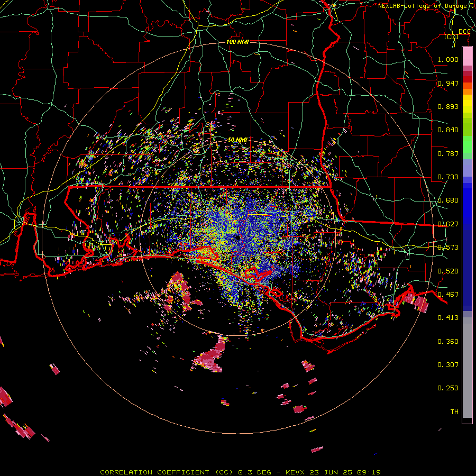Screen dimensions: 476x476
Task: Click the 0.307 scale value
Action: pos(448,365)
